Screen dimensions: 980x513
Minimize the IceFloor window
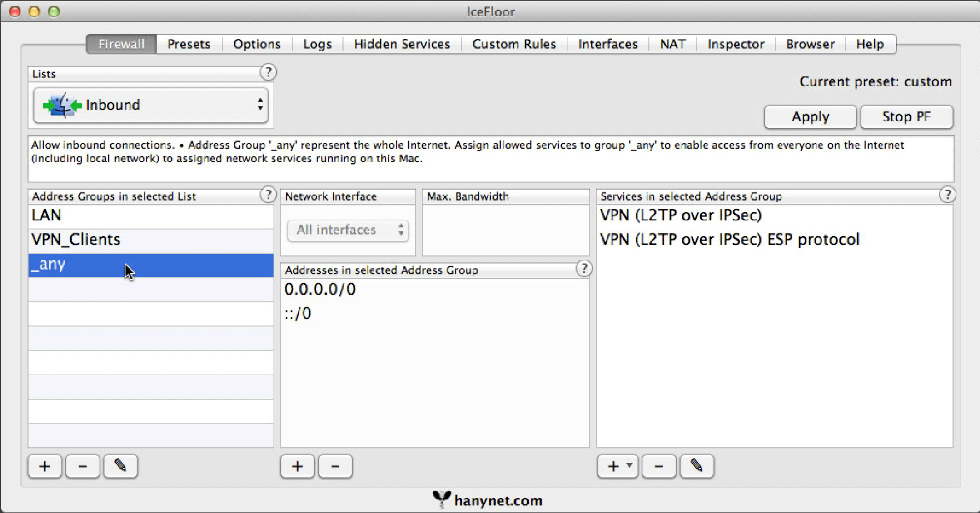tap(34, 11)
